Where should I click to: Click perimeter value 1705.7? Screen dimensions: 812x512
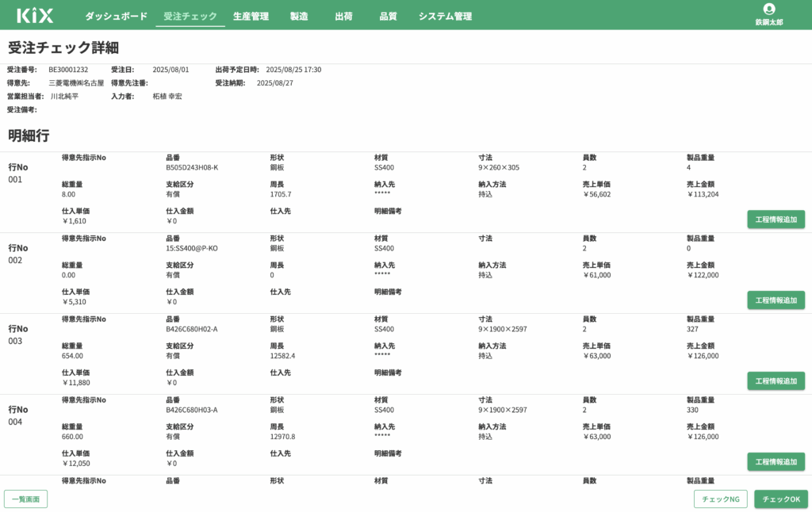pyautogui.click(x=281, y=195)
